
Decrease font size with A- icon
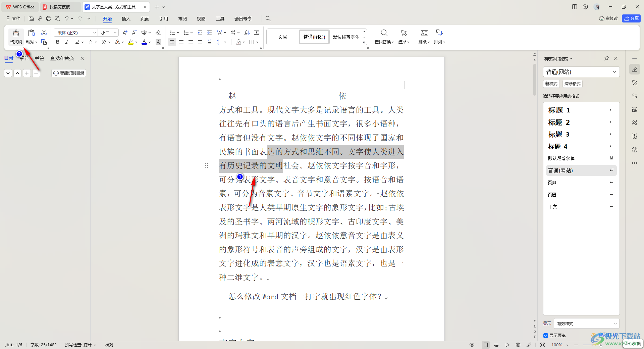pyautogui.click(x=134, y=33)
